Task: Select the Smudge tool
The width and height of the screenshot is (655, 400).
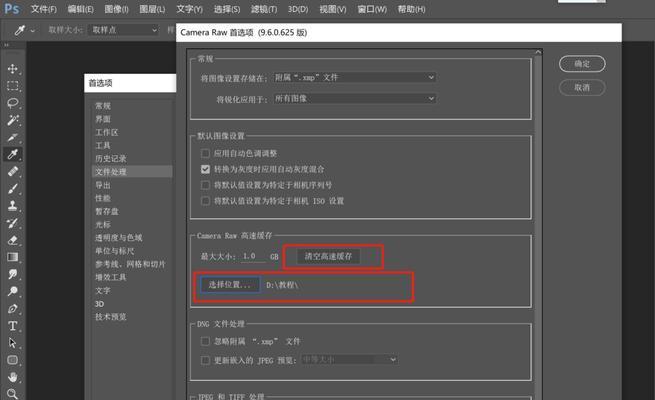Action: tap(13, 274)
